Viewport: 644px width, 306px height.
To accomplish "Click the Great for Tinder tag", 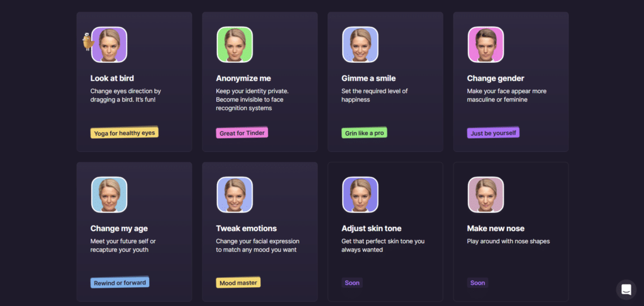I will coord(242,133).
